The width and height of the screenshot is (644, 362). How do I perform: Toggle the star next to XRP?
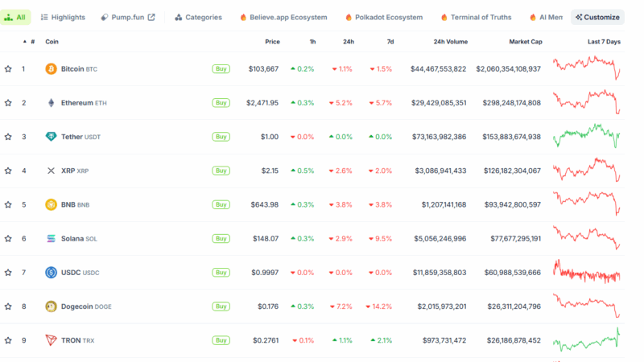tap(8, 171)
